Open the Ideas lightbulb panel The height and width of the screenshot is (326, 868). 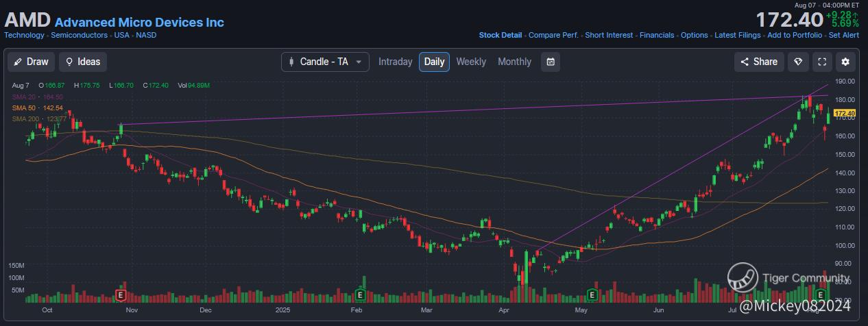(82, 62)
